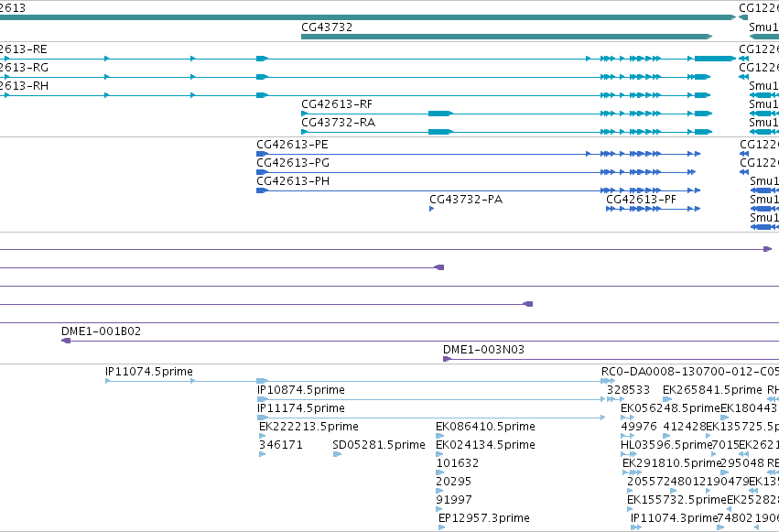Select the 49976 EST label
The image size is (779, 532).
coord(638,427)
